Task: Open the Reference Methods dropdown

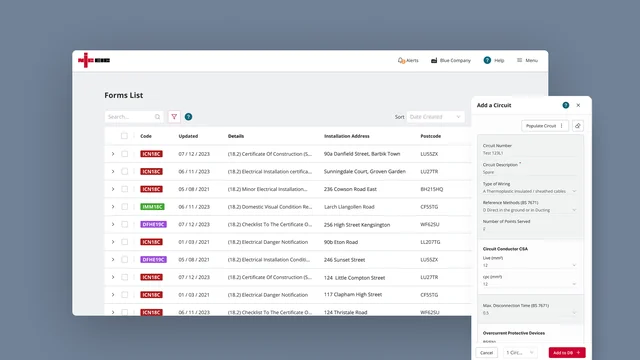Action: (x=529, y=210)
